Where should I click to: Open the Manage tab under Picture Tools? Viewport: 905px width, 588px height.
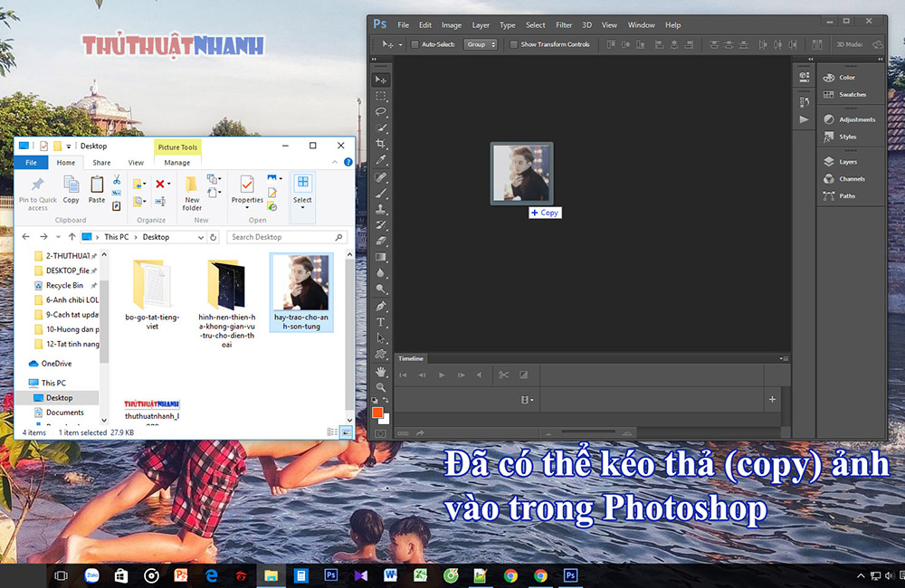pos(177,163)
